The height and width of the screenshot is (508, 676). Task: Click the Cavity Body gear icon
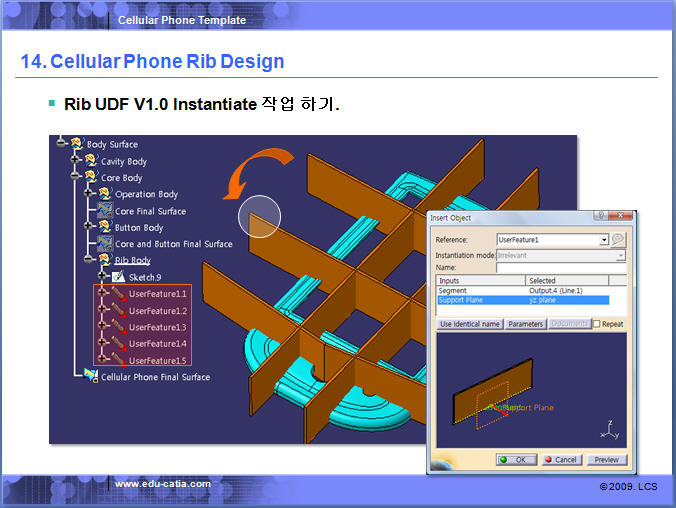coord(91,162)
